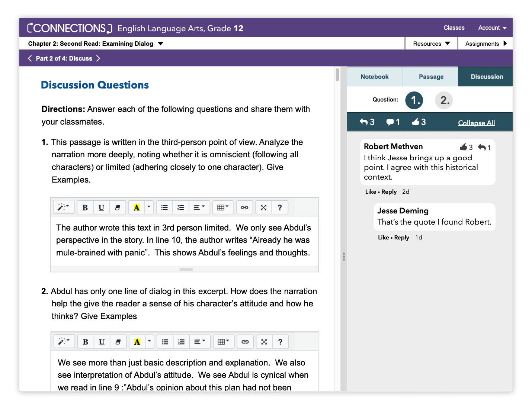Click fullscreen expand icon in question 2 editor

264,341
